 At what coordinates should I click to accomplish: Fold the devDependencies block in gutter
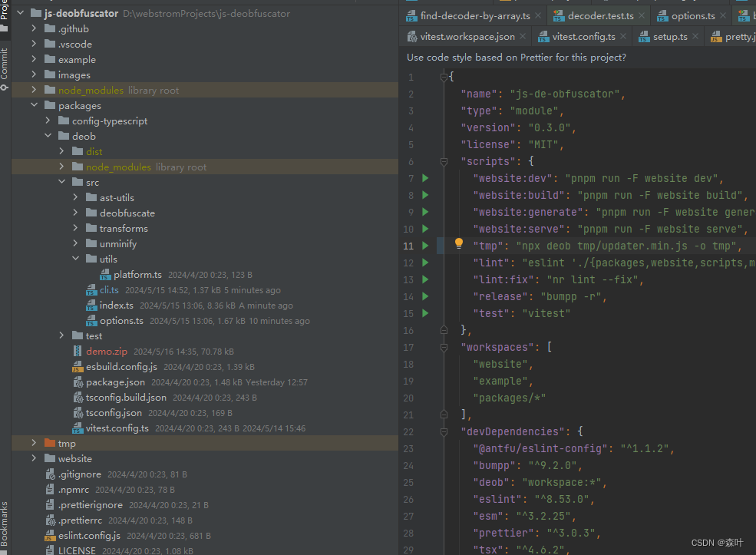pyautogui.click(x=444, y=431)
